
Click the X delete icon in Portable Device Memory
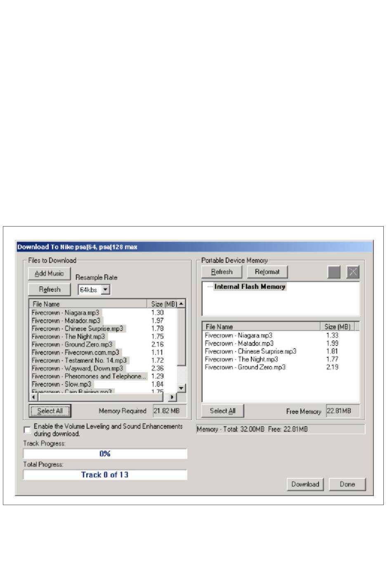click(x=353, y=272)
